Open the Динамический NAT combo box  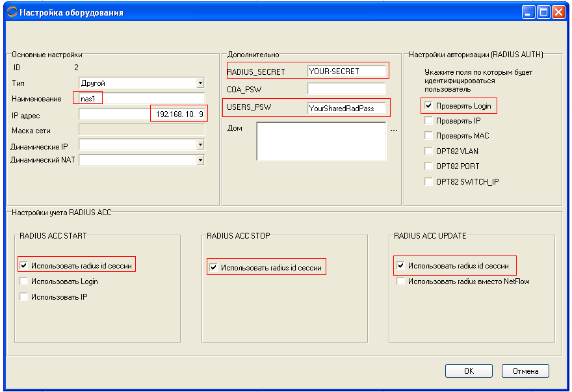(200, 160)
